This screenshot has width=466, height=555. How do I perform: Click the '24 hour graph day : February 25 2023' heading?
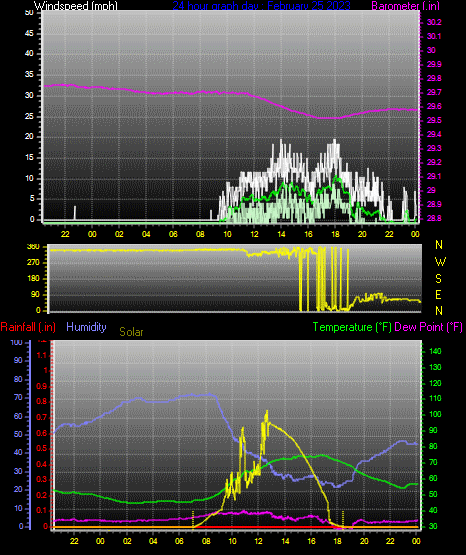tap(261, 6)
